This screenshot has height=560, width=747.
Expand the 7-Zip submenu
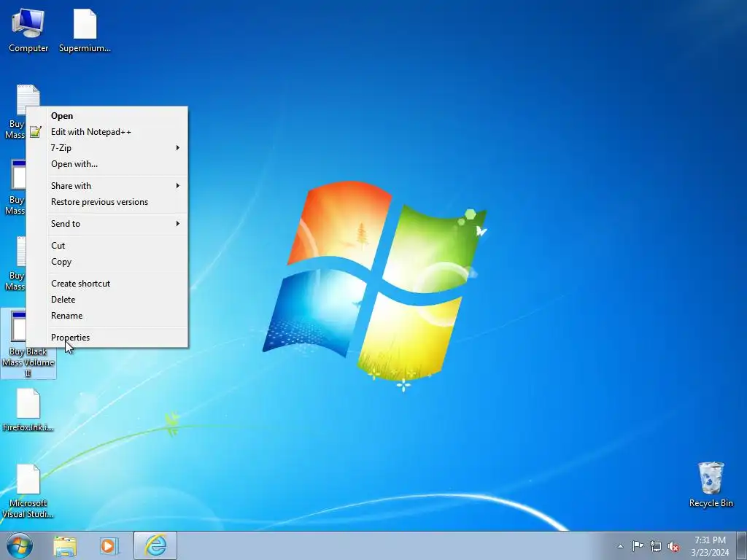tap(107, 148)
